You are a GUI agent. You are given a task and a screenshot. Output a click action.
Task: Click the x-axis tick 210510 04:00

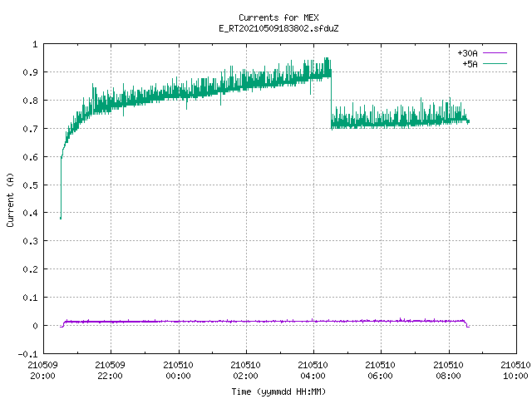[x=313, y=370]
